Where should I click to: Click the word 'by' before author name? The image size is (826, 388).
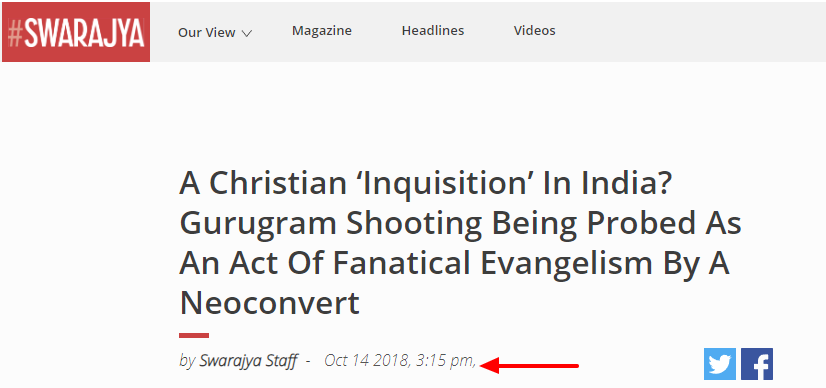pos(187,361)
